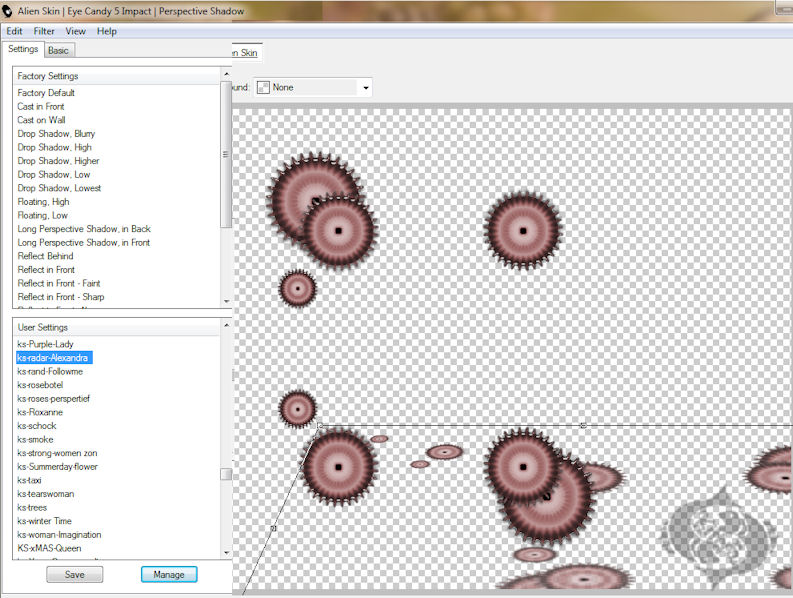Screen dimensions: 793x598
Task: Select ks-winter Time user setting
Action: tap(45, 522)
